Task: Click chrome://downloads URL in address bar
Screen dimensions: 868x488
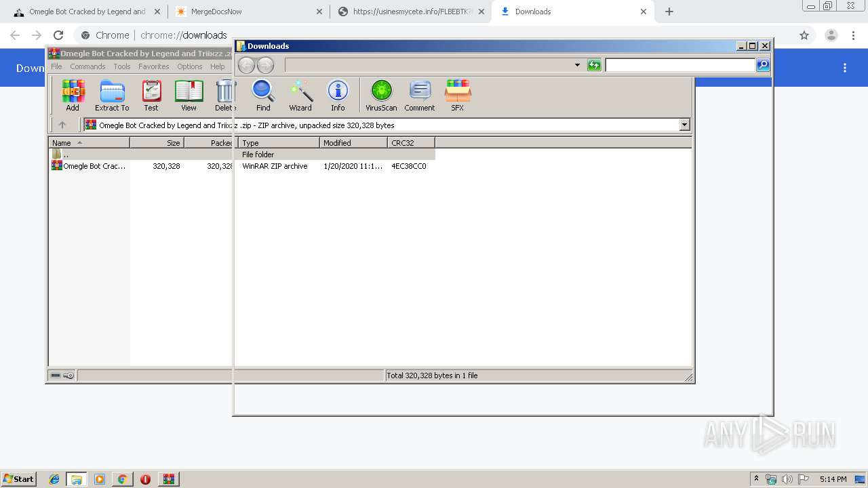Action: click(184, 35)
